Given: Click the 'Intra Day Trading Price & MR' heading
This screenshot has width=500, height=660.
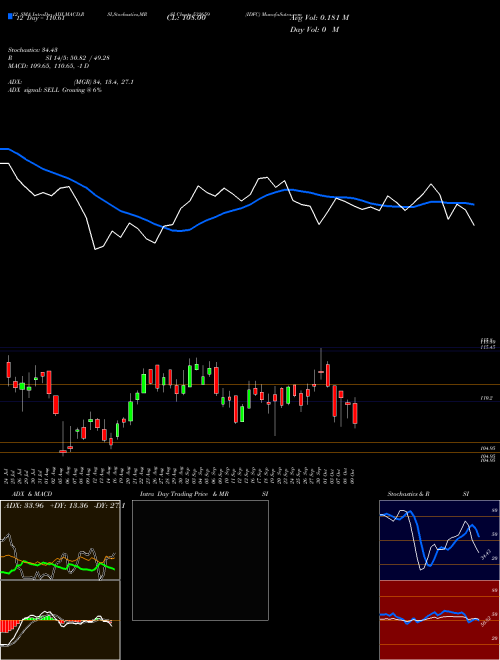Looking at the screenshot, I should (x=184, y=494).
